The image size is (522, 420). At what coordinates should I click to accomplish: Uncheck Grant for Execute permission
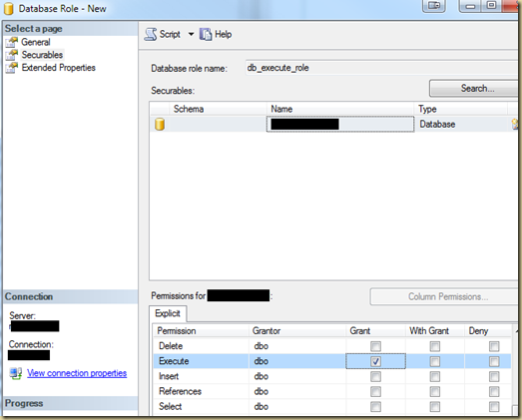(375, 361)
